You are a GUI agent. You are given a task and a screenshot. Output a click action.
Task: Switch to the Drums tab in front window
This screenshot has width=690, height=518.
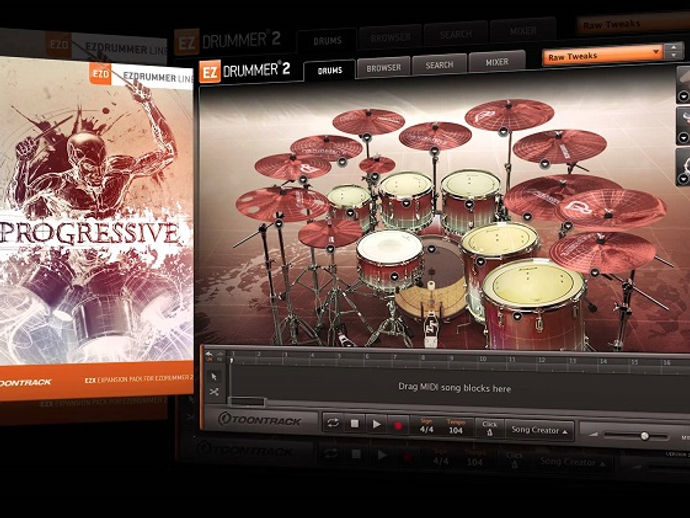330,70
